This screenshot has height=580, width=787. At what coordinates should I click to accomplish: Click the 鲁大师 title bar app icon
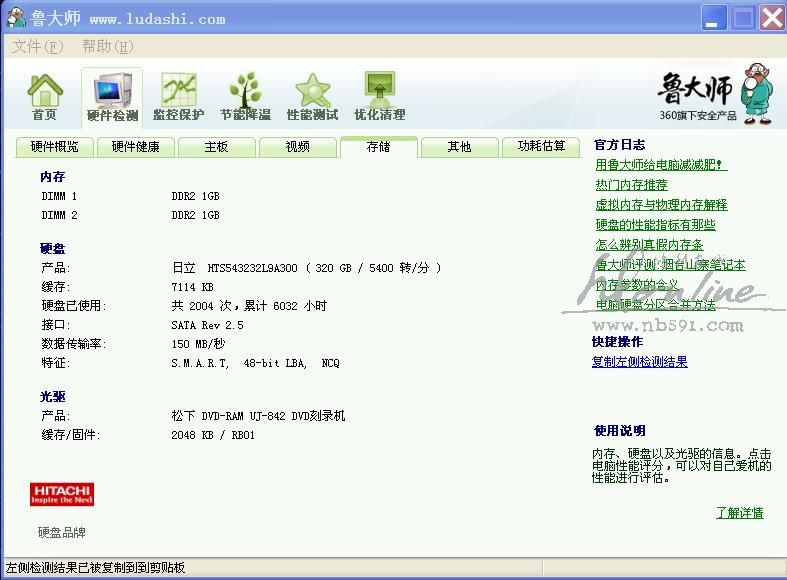(x=16, y=18)
